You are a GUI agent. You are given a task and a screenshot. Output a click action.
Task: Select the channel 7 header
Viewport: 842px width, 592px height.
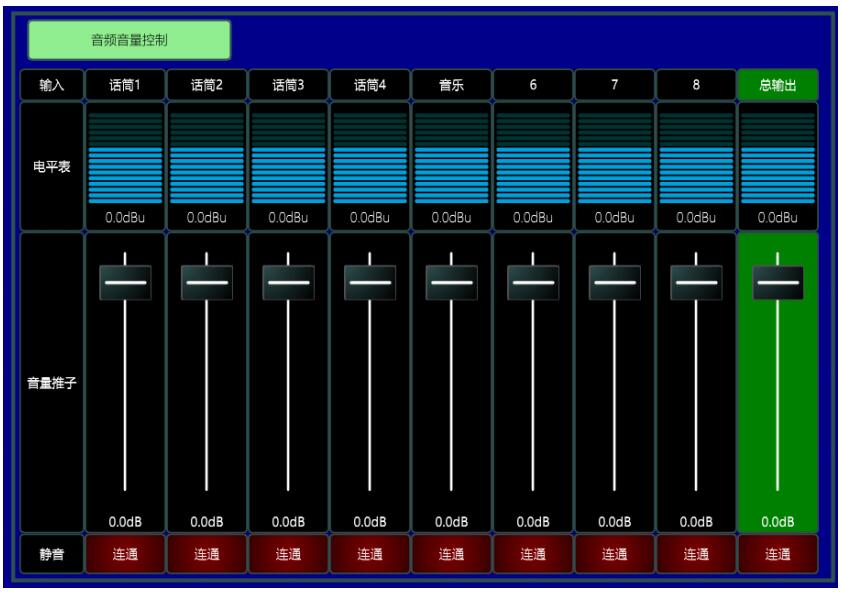click(x=615, y=85)
